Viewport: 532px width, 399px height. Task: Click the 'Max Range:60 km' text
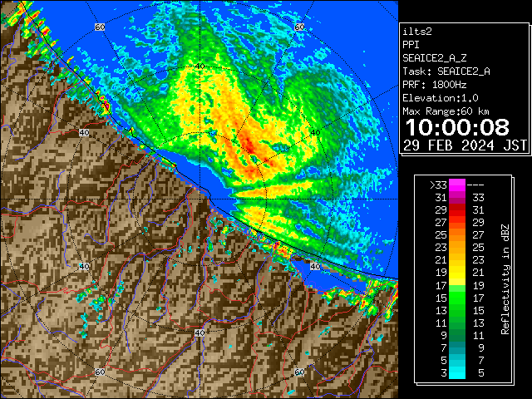click(446, 111)
